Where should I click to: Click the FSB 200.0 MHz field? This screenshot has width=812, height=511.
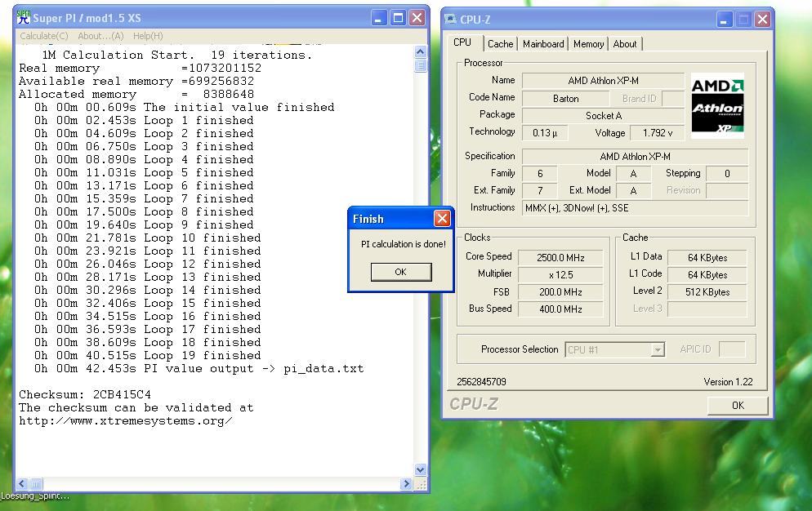[560, 292]
